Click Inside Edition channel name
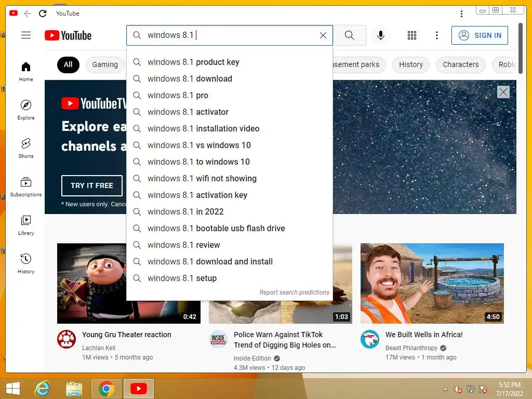 pyautogui.click(x=252, y=358)
